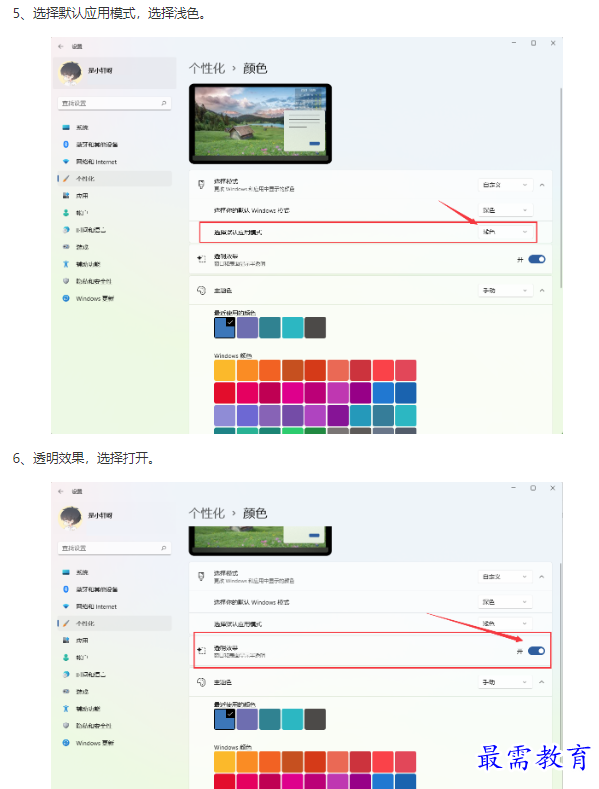
Task: Select 系统 label in step 6 window sidebar
Action: tap(82, 573)
